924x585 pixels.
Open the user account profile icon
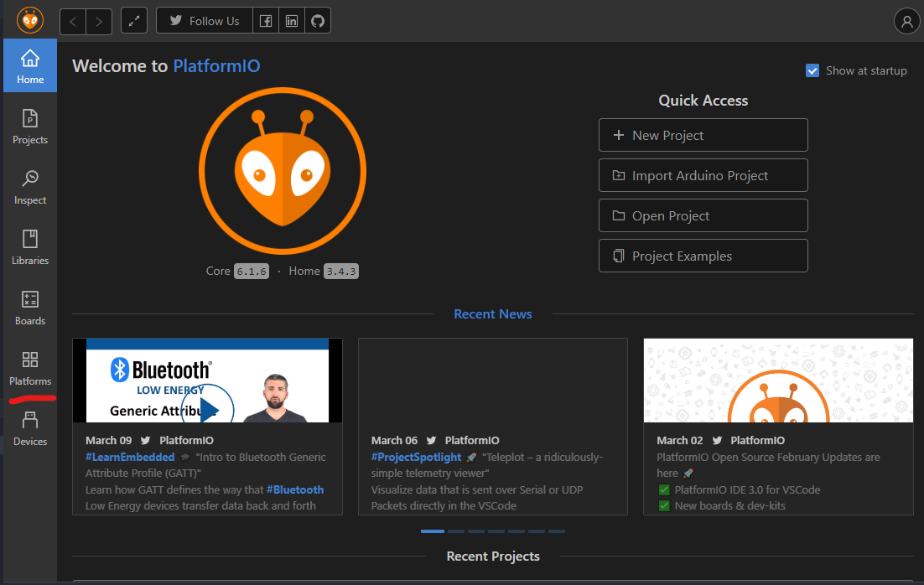[907, 21]
